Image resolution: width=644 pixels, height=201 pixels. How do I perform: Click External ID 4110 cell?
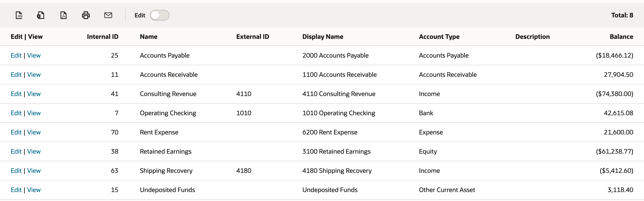pos(244,94)
